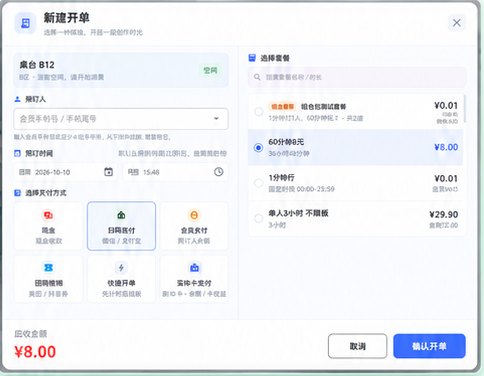Image resolution: width=484 pixels, height=376 pixels.
Task: Click the time value 15:48
Action: tap(151, 172)
